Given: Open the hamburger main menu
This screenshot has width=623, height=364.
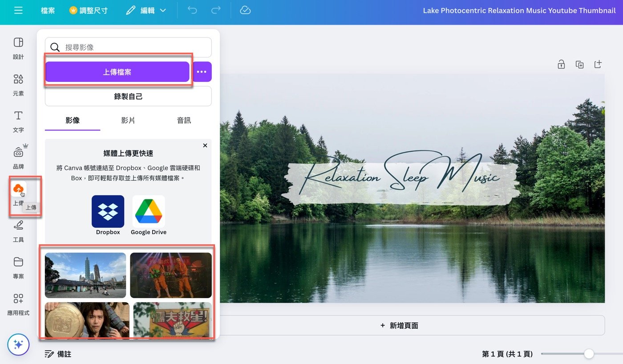Looking at the screenshot, I should point(18,10).
